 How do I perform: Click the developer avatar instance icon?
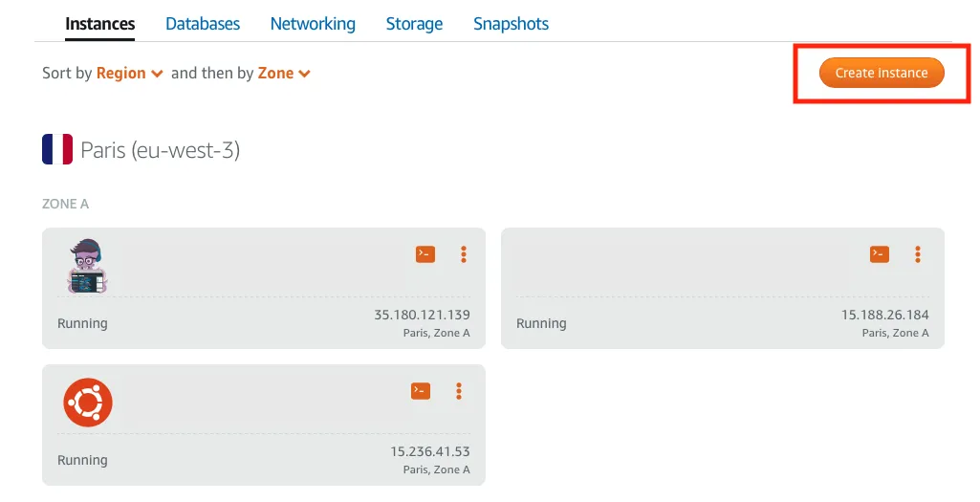88,265
